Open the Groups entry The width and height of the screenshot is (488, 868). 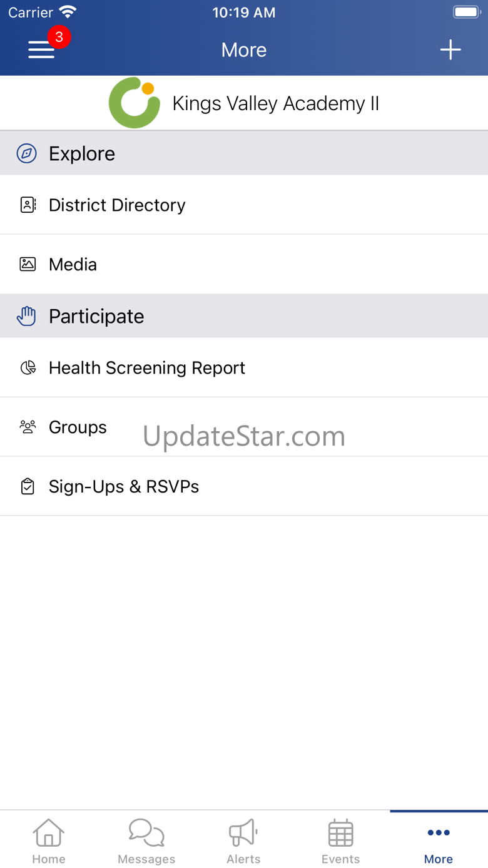pyautogui.click(x=244, y=427)
